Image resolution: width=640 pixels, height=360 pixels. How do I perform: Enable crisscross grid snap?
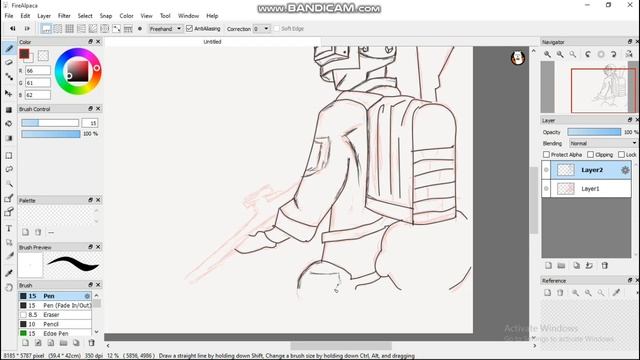click(69, 29)
